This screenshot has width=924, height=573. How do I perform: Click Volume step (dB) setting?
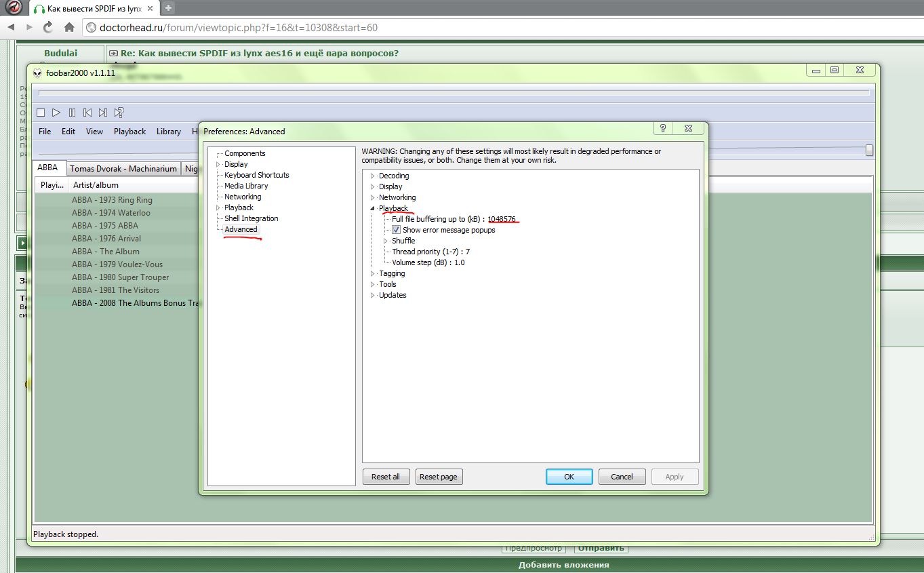pyautogui.click(x=428, y=262)
